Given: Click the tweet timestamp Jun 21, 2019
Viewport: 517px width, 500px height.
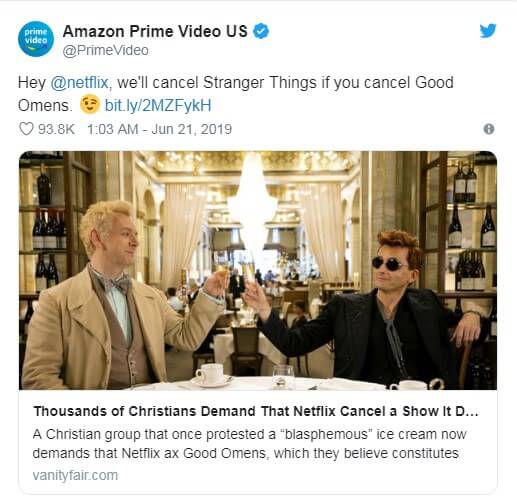Looking at the screenshot, I should point(159,129).
